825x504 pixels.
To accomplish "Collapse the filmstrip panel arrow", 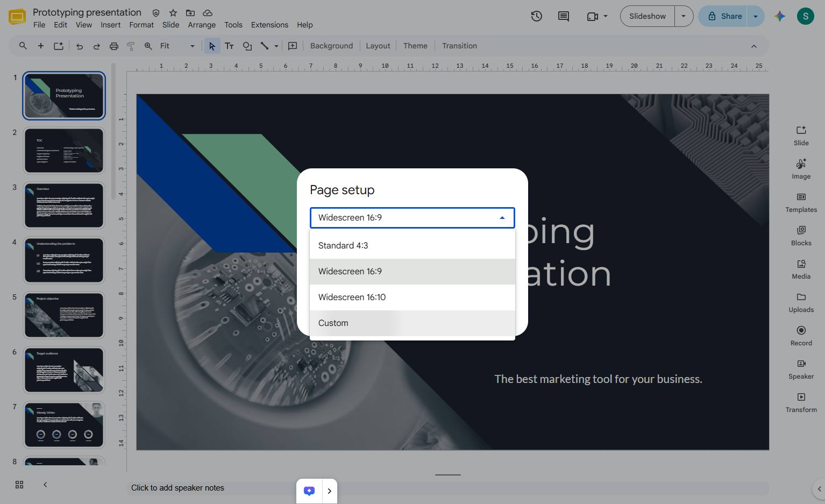I will 45,485.
